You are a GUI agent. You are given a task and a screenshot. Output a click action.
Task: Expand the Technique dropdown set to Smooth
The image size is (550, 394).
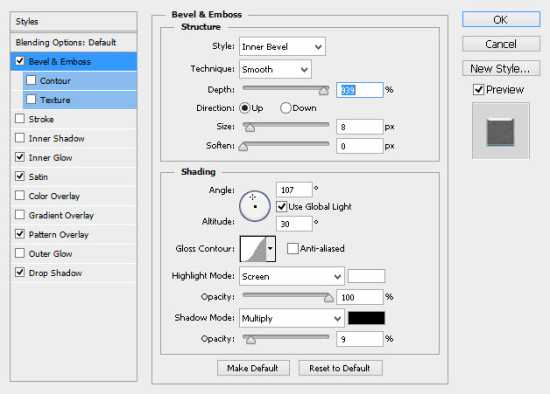pyautogui.click(x=275, y=69)
